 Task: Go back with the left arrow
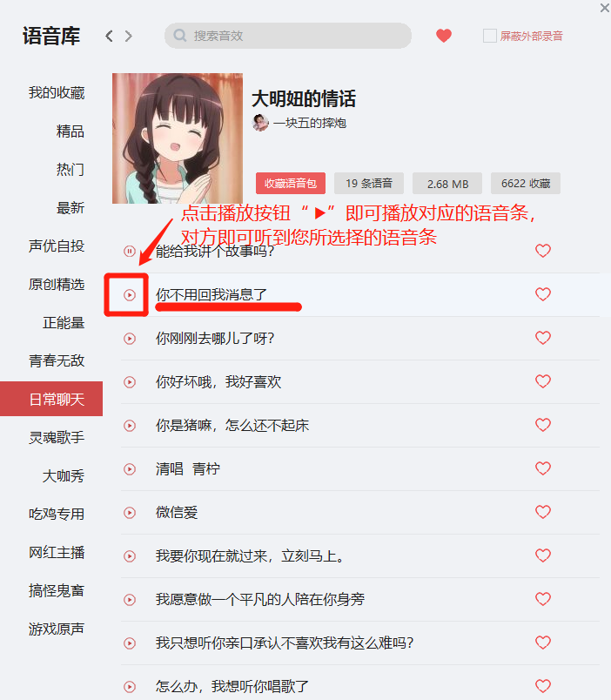pyautogui.click(x=109, y=36)
